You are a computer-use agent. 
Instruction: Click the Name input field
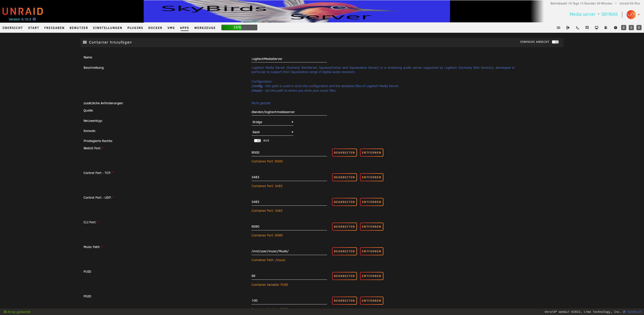coord(289,59)
